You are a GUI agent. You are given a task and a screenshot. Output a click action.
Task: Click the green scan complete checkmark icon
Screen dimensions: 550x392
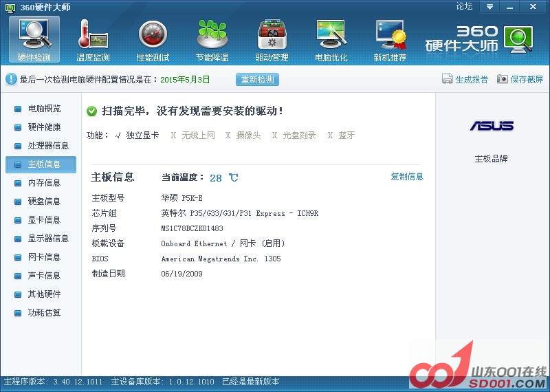pyautogui.click(x=91, y=111)
